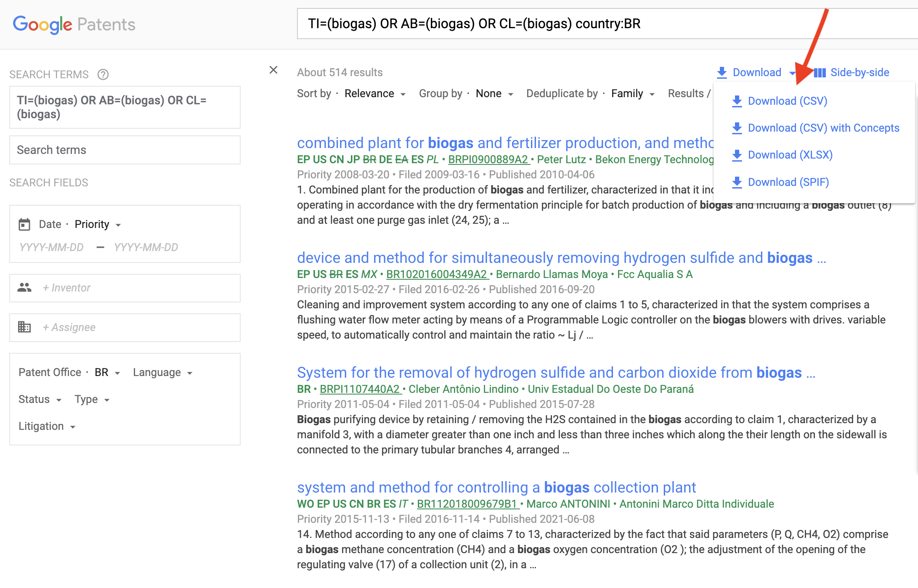Open the Status dropdown
This screenshot has height=588, width=918.
[x=40, y=399]
